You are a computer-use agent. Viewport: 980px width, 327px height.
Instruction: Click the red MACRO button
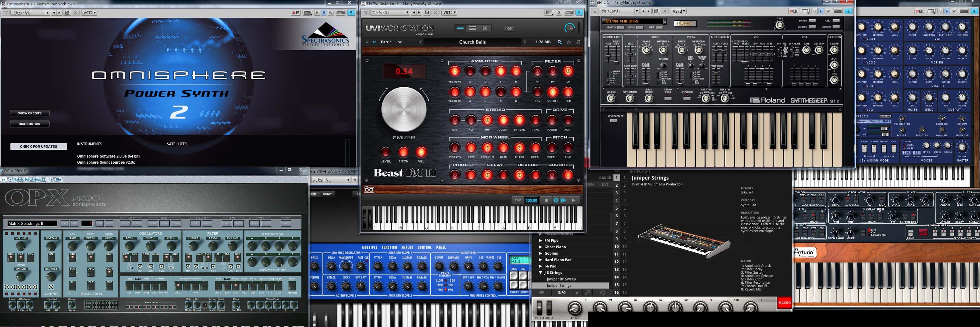pyautogui.click(x=784, y=303)
